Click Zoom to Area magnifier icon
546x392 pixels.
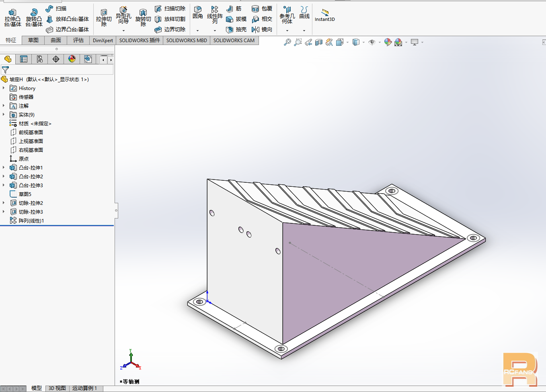click(298, 42)
